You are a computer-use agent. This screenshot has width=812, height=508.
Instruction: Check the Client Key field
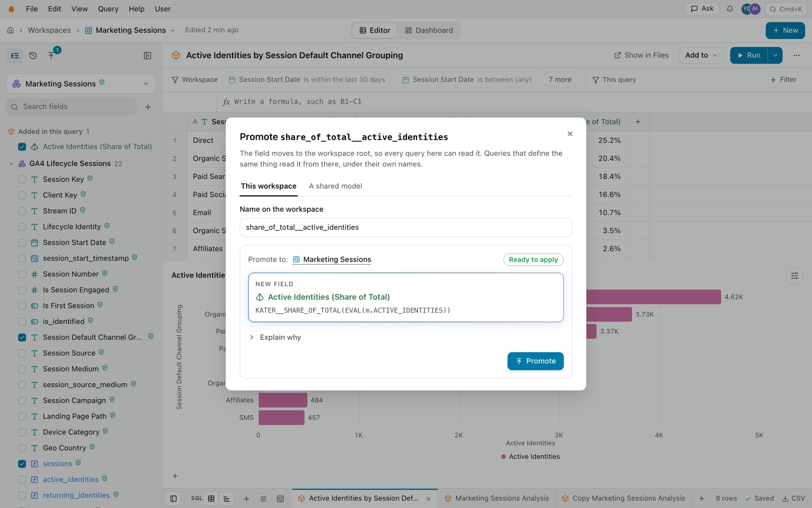tap(22, 195)
